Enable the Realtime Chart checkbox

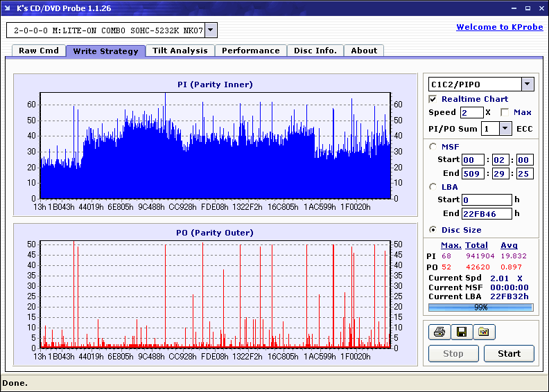(x=433, y=99)
